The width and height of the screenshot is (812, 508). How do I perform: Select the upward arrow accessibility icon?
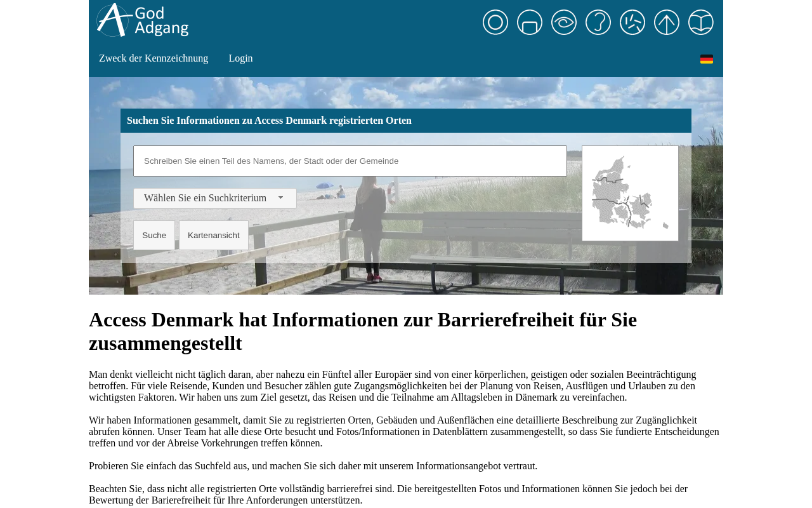click(x=667, y=22)
